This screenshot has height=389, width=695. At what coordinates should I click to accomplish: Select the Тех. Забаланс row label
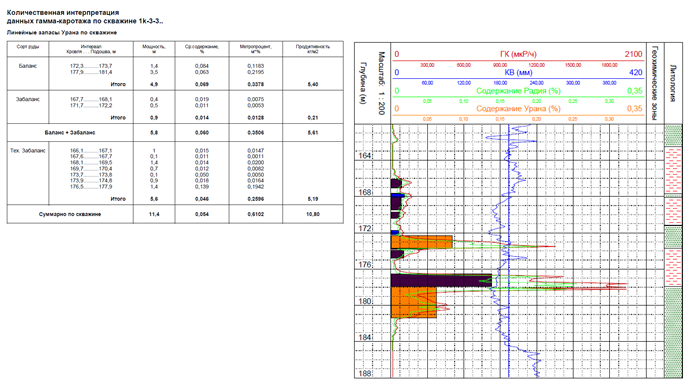click(x=27, y=151)
